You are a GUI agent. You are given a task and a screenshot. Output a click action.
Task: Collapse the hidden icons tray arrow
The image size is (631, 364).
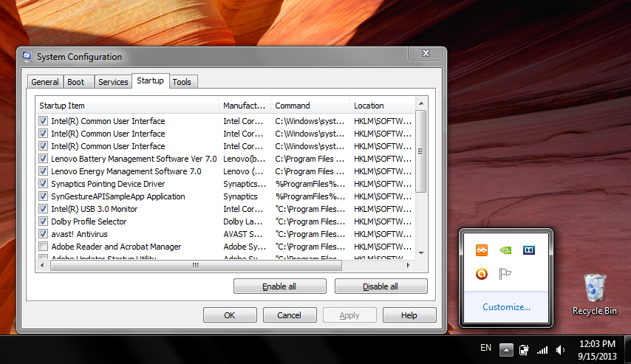tap(506, 350)
